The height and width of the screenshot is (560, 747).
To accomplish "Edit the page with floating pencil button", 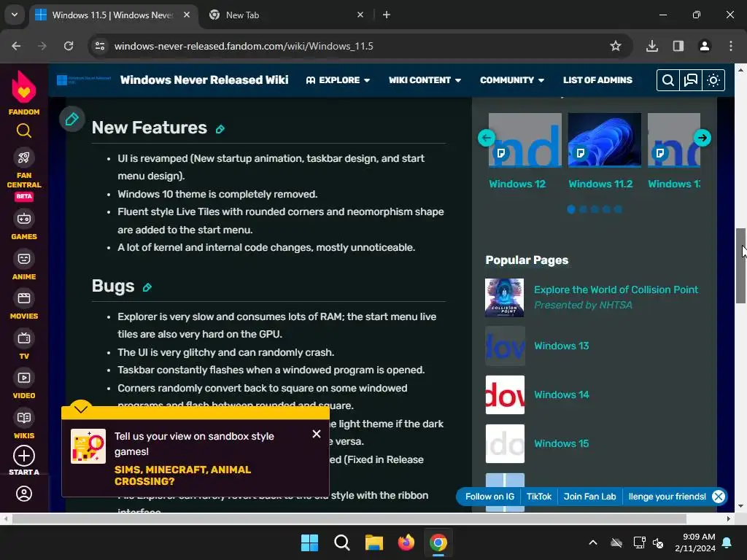I will 72,119.
